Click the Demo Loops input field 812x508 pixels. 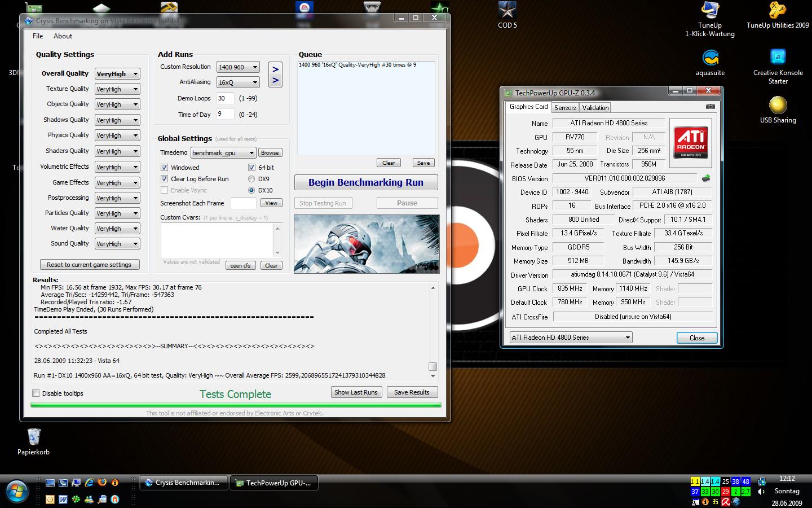coord(226,98)
